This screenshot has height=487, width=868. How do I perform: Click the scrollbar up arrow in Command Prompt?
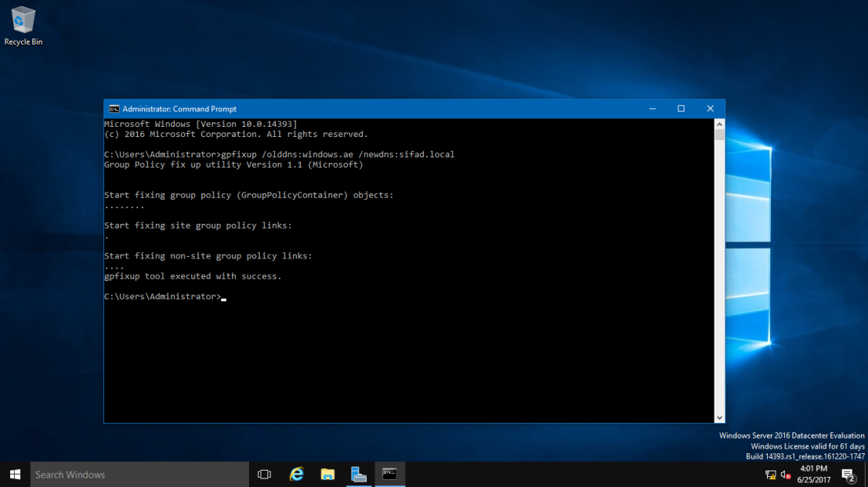click(x=719, y=124)
